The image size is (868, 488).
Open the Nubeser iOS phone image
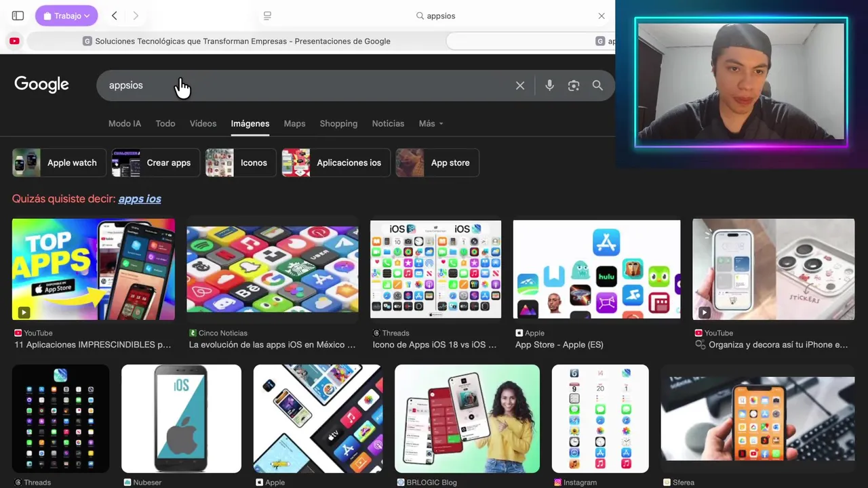pos(181,419)
